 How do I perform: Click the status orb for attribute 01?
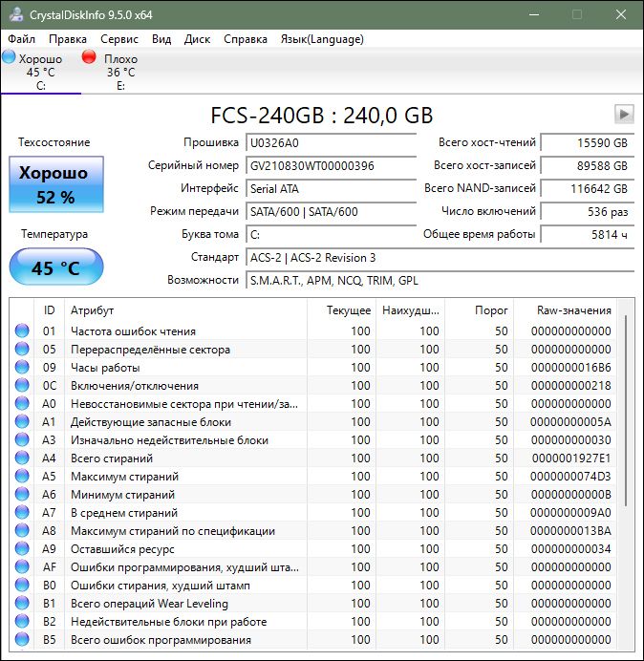point(22,330)
